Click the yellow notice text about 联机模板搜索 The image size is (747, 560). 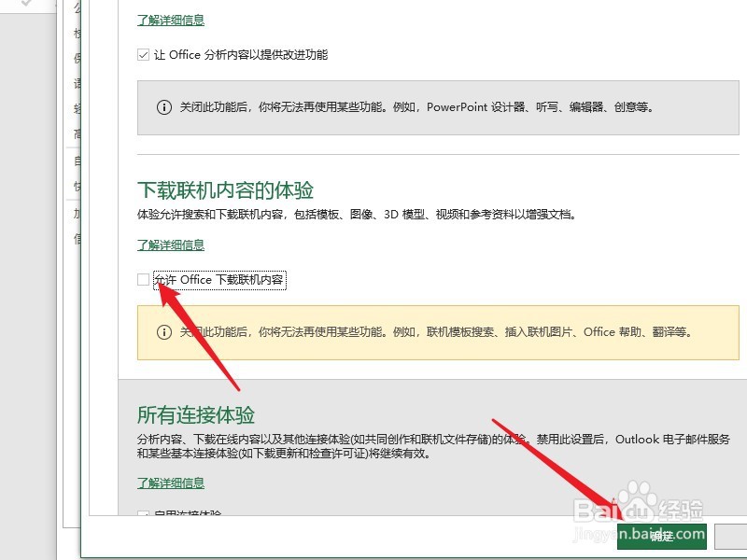(436, 332)
